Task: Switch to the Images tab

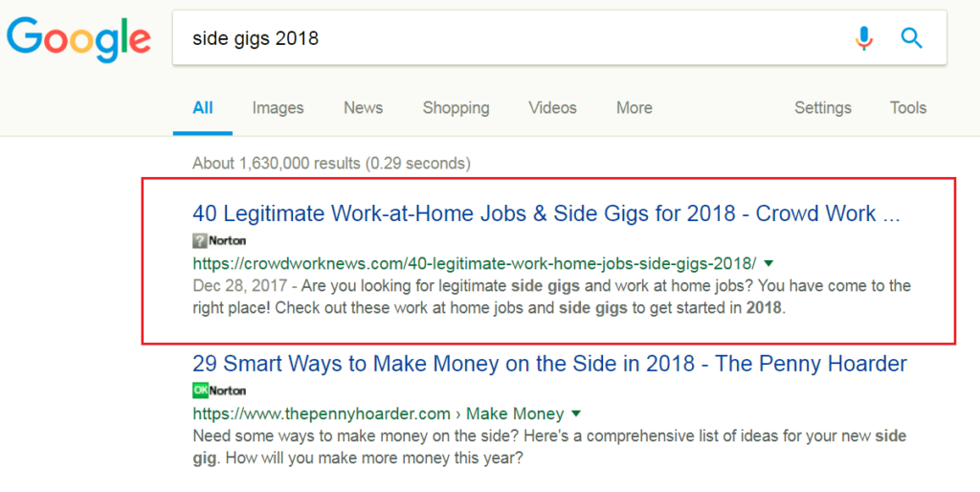Action: pyautogui.click(x=278, y=108)
